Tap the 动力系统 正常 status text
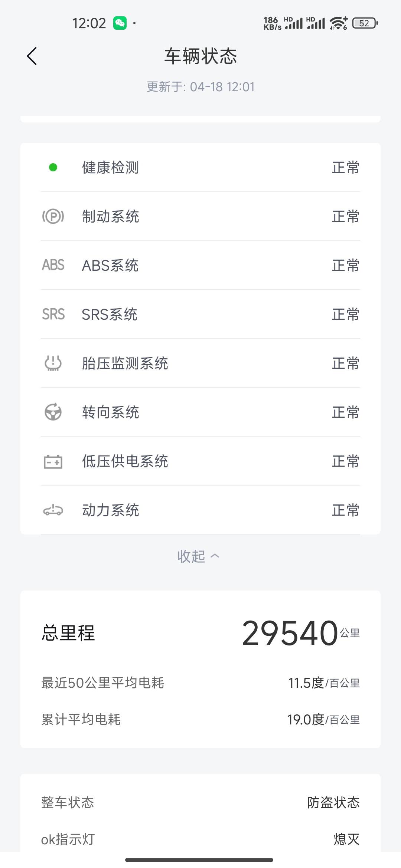This screenshot has height=868, width=401. tap(345, 510)
